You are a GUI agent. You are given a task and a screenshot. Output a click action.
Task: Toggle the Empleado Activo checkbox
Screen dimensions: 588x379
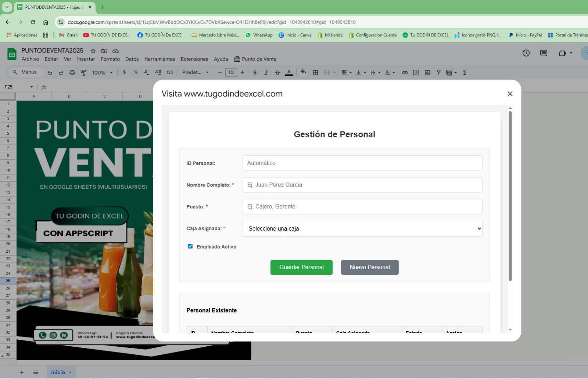pos(190,246)
